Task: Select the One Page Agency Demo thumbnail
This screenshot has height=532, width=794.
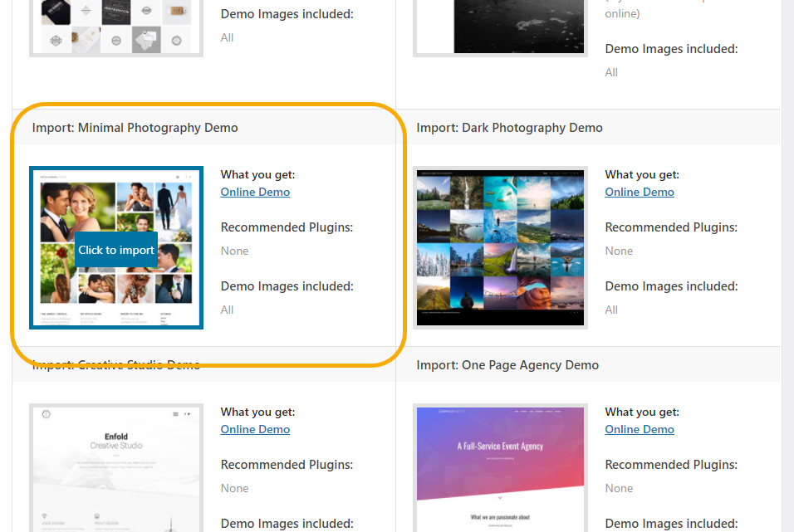Action: (x=500, y=468)
